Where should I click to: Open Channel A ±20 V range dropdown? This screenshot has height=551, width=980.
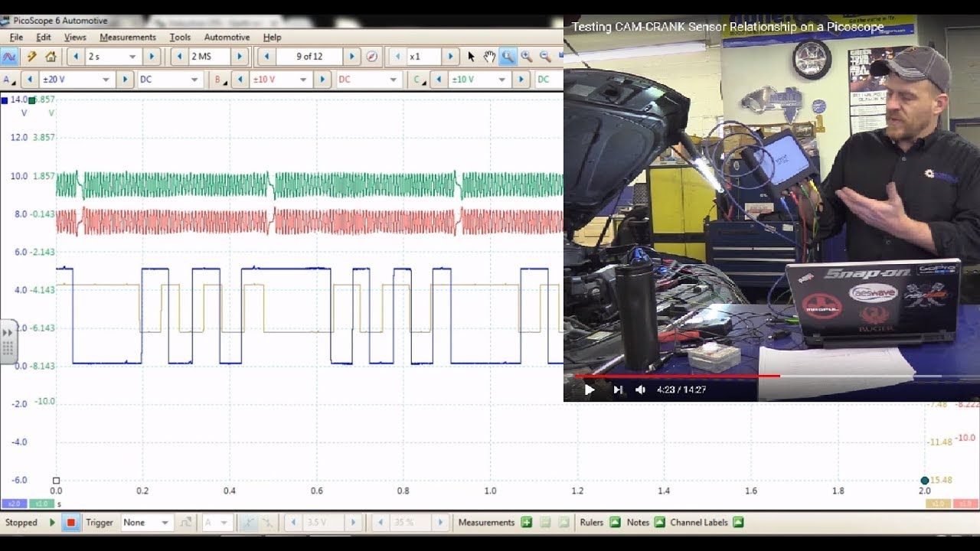(x=77, y=80)
